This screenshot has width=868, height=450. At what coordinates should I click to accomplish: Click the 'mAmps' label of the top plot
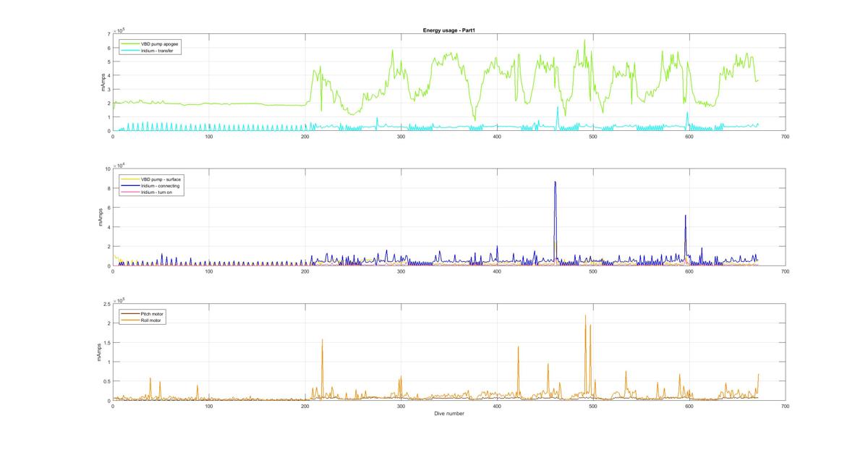coord(103,82)
